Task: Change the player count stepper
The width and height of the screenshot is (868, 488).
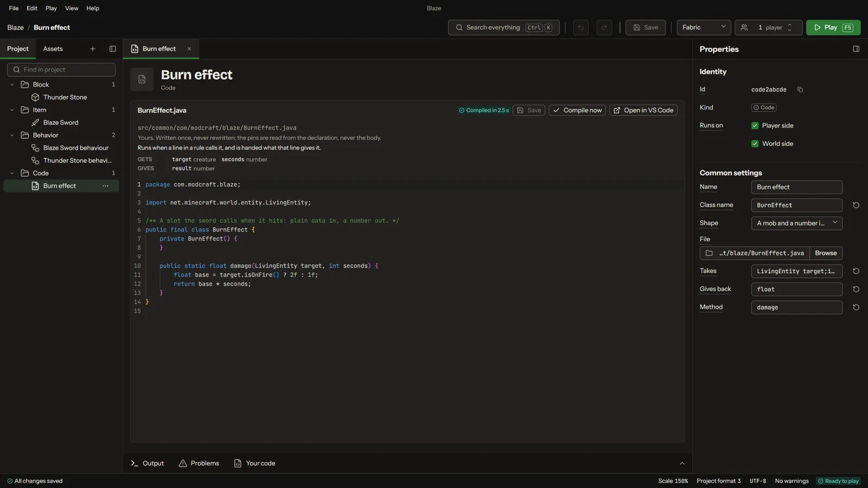Action: coord(789,27)
